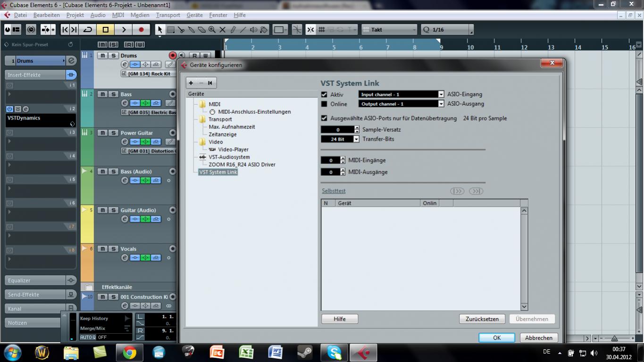Go to previous marker in transport
The image size is (644, 362).
pos(66,30)
